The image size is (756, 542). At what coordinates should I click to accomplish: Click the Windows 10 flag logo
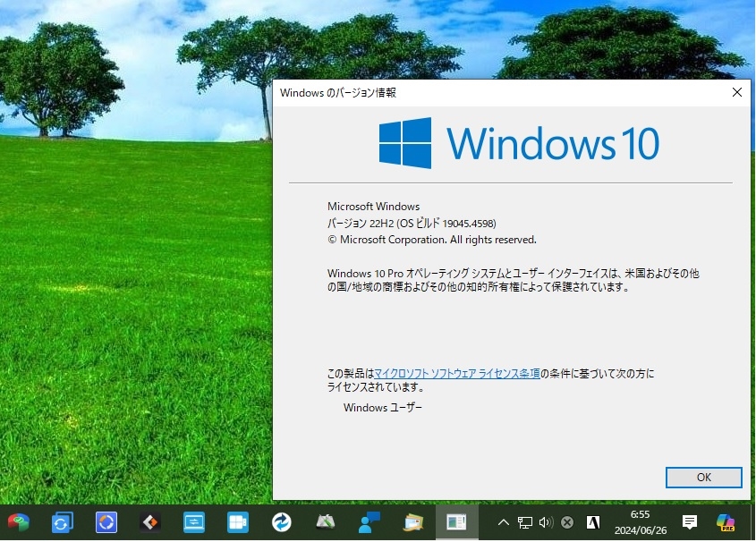405,142
